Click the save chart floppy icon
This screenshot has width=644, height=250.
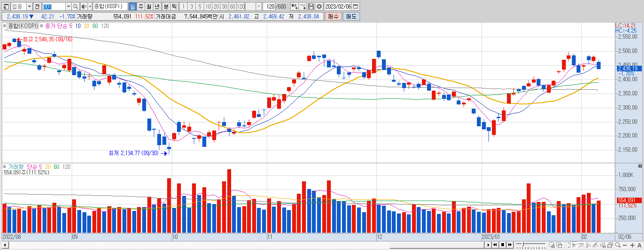coord(311,6)
